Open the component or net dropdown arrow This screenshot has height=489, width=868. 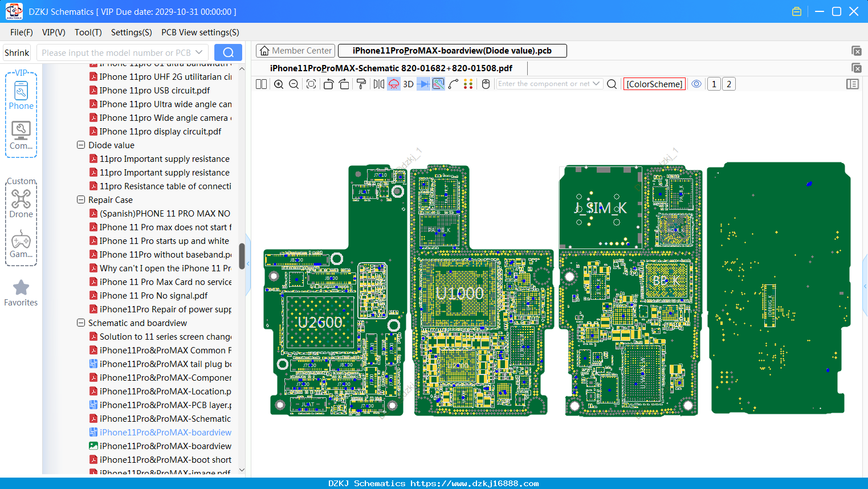[x=596, y=84]
